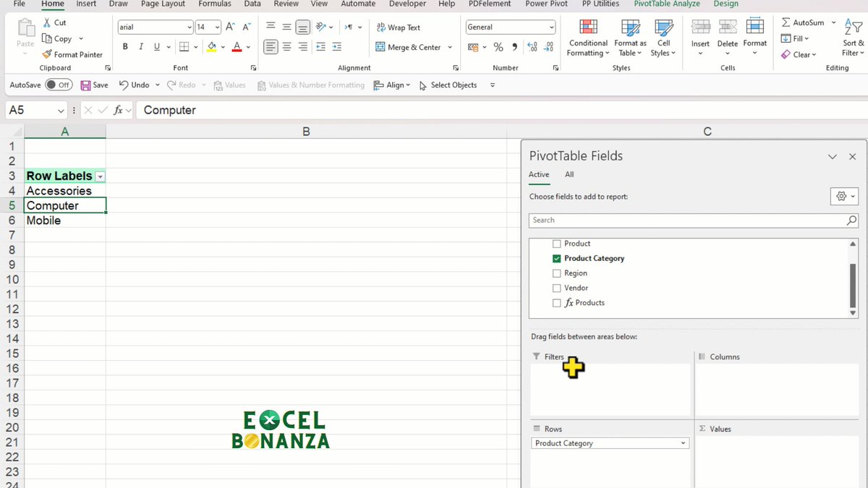Uncheck the Product Category field
The image size is (868, 488).
(x=556, y=258)
